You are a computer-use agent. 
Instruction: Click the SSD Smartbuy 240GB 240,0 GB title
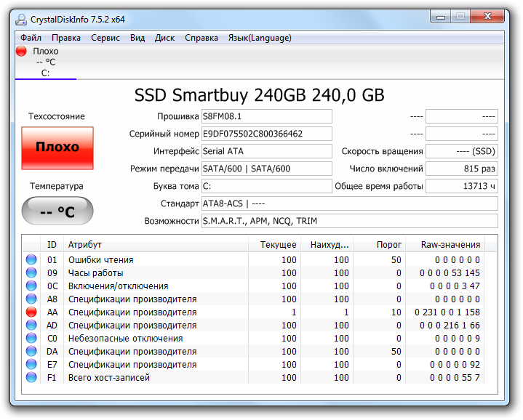259,95
